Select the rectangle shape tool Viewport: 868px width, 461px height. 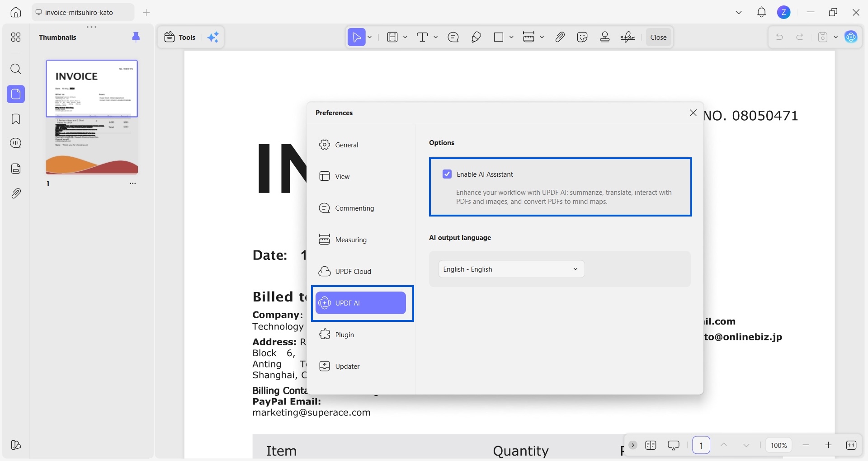499,37
